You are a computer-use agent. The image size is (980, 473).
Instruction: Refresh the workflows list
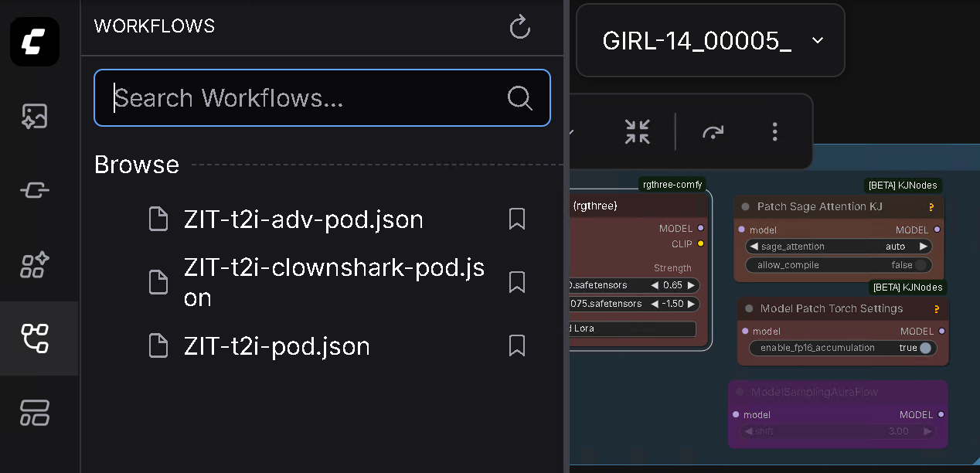tap(520, 27)
